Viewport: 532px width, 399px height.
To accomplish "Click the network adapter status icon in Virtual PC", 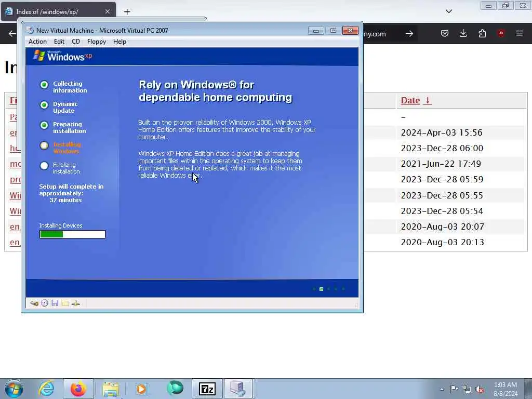I will coord(76,303).
